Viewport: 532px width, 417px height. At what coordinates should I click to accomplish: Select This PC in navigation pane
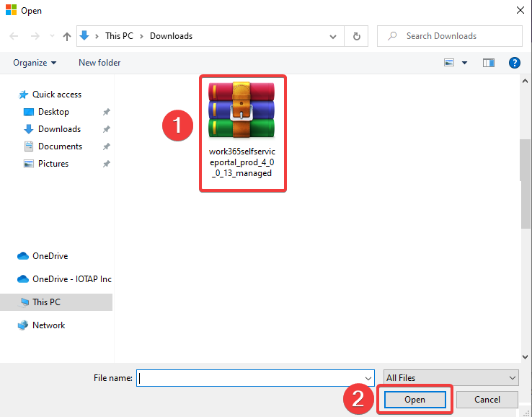pyautogui.click(x=56, y=302)
